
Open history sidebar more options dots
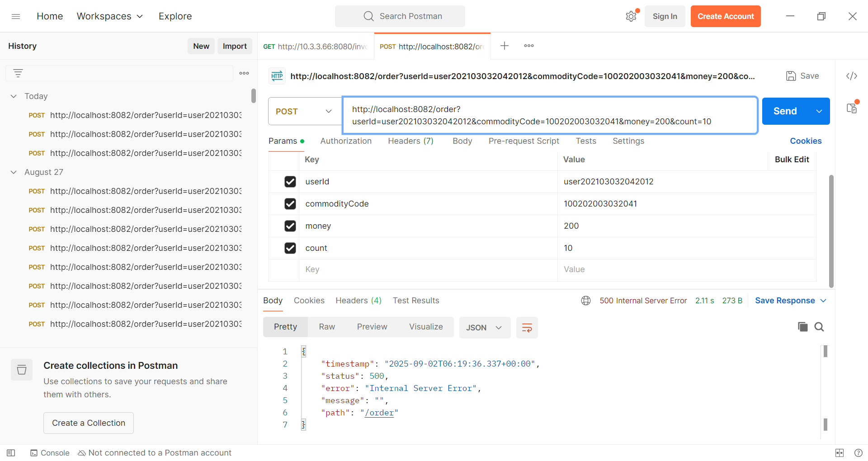tap(244, 73)
